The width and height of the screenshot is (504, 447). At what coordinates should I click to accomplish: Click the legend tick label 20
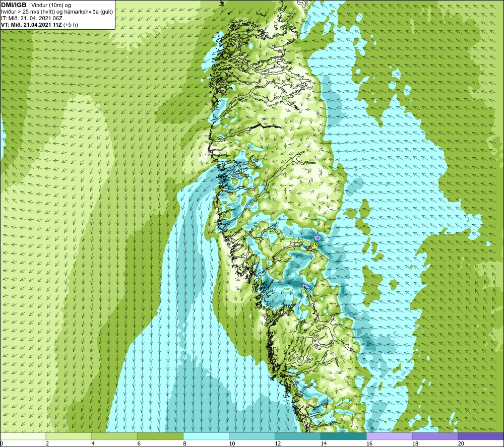(x=461, y=444)
